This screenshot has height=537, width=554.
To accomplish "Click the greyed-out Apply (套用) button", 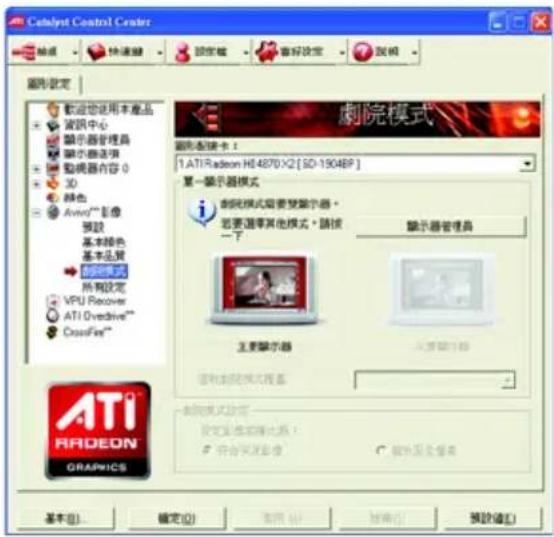I will tap(282, 518).
